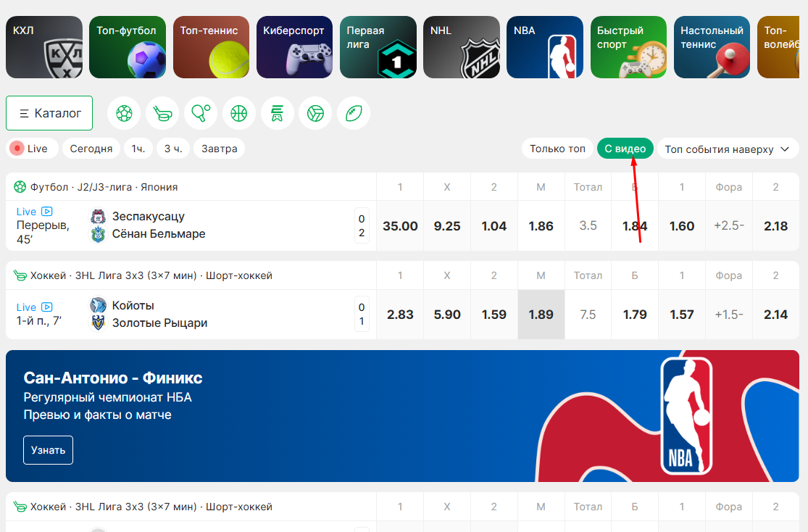
Task: Select the football sport icon
Action: tap(124, 114)
